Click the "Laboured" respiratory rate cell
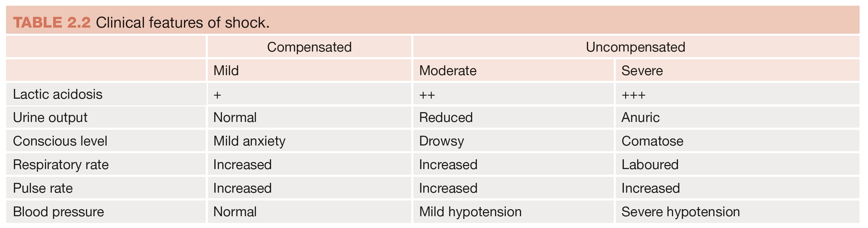This screenshot has height=228, width=868. (x=650, y=165)
